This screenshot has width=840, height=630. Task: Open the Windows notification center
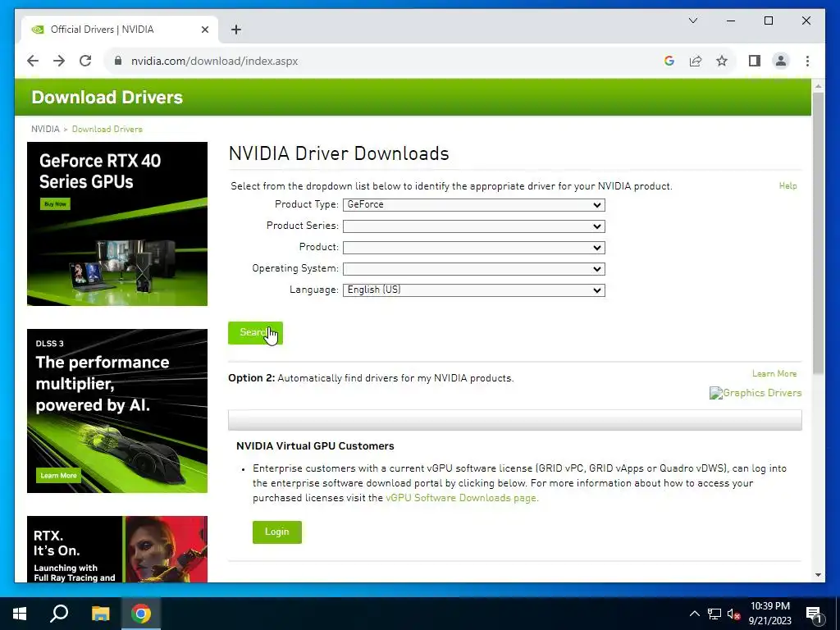coord(814,614)
